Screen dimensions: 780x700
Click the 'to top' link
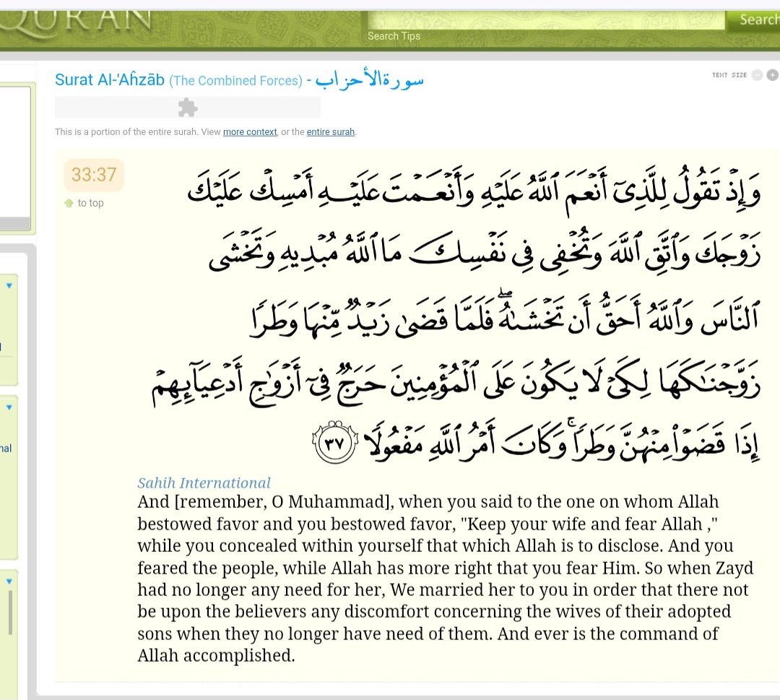(90, 203)
